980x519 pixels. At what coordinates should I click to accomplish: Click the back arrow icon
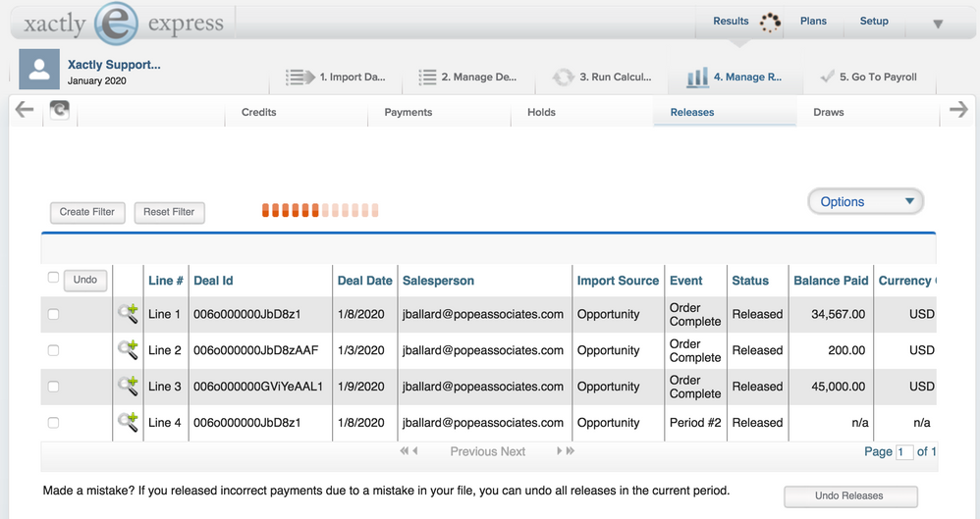25,110
